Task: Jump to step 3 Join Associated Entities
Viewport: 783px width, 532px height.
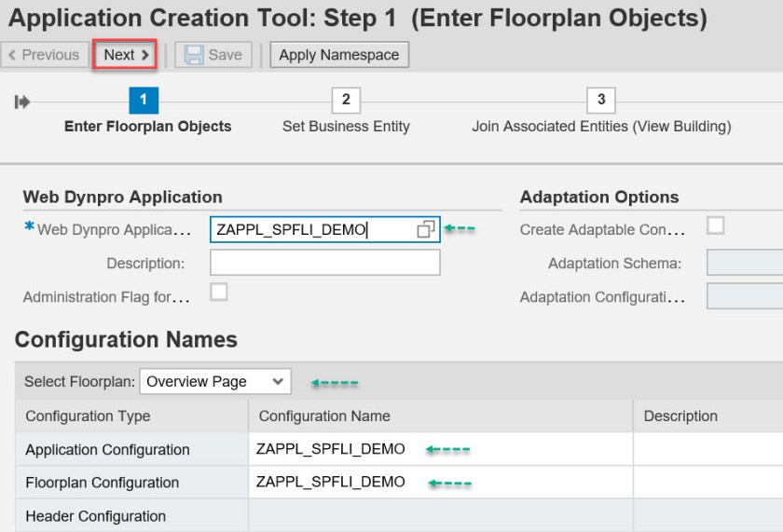Action: [x=601, y=101]
